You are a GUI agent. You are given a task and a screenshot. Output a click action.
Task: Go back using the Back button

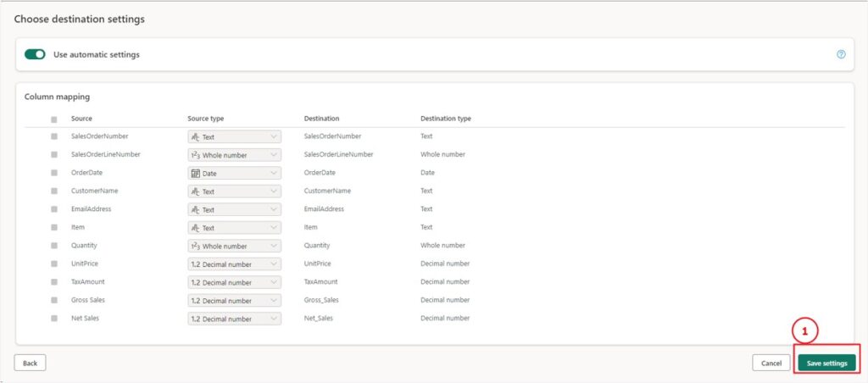click(30, 363)
